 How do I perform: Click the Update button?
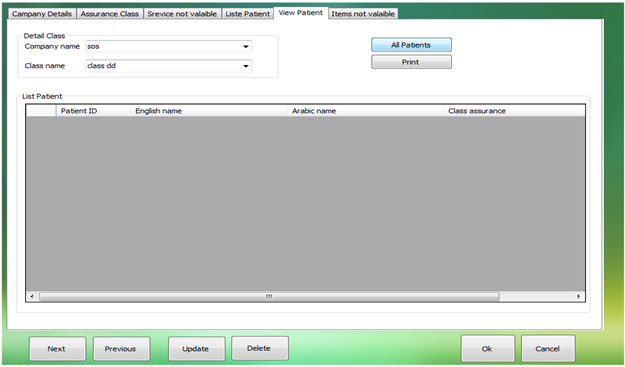coord(196,349)
